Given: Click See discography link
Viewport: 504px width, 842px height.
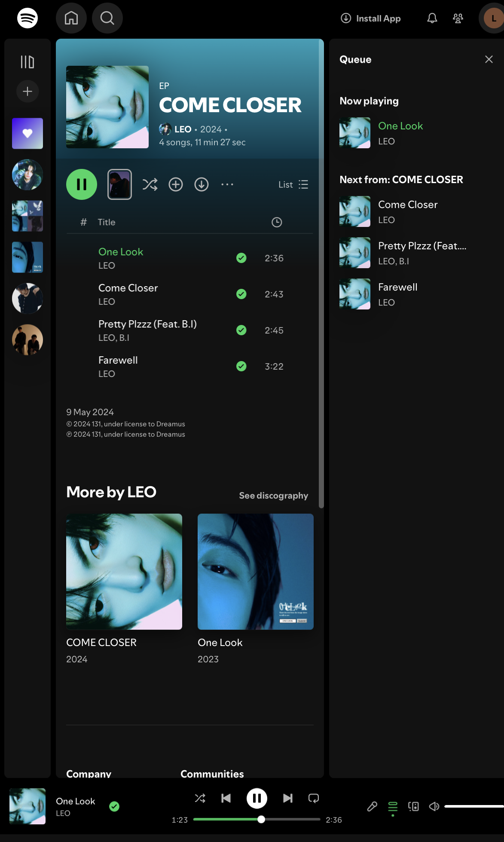Looking at the screenshot, I should [x=274, y=496].
